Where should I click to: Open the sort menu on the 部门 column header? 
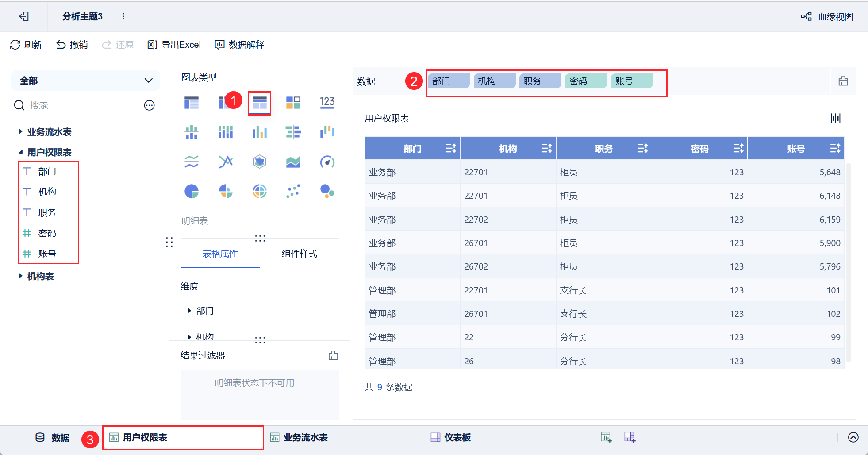pyautogui.click(x=451, y=148)
